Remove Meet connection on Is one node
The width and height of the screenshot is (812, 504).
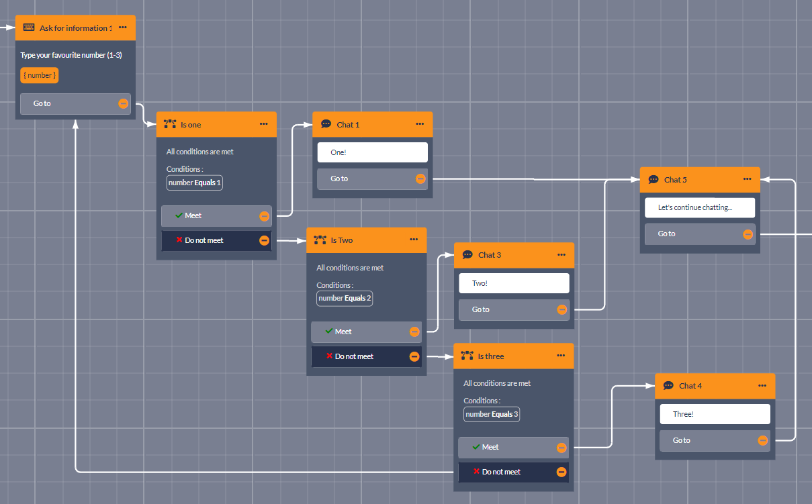pyautogui.click(x=264, y=216)
